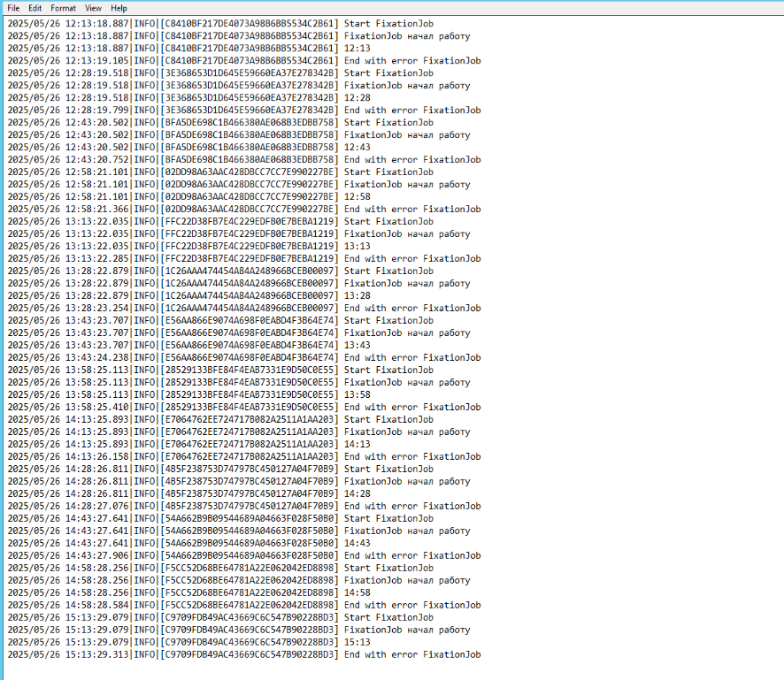Viewport: 784px width, 680px height.
Task: Open the View menu
Action: tap(93, 8)
